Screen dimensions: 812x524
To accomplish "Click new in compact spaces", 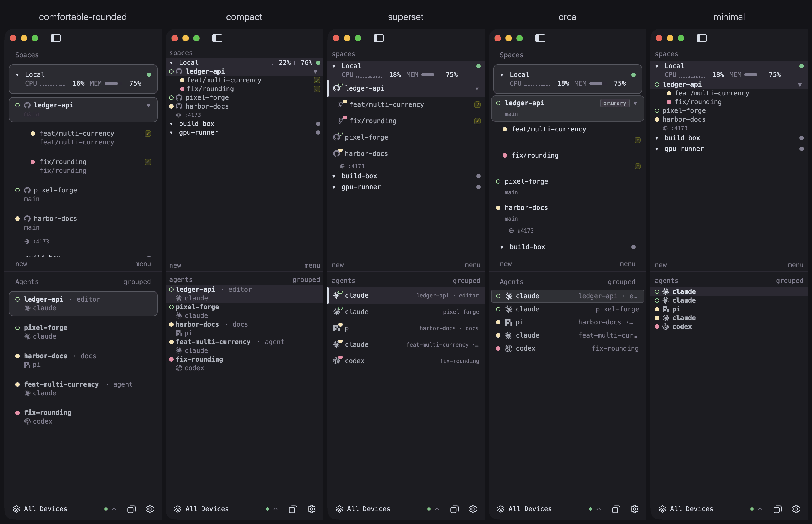I will [x=175, y=265].
